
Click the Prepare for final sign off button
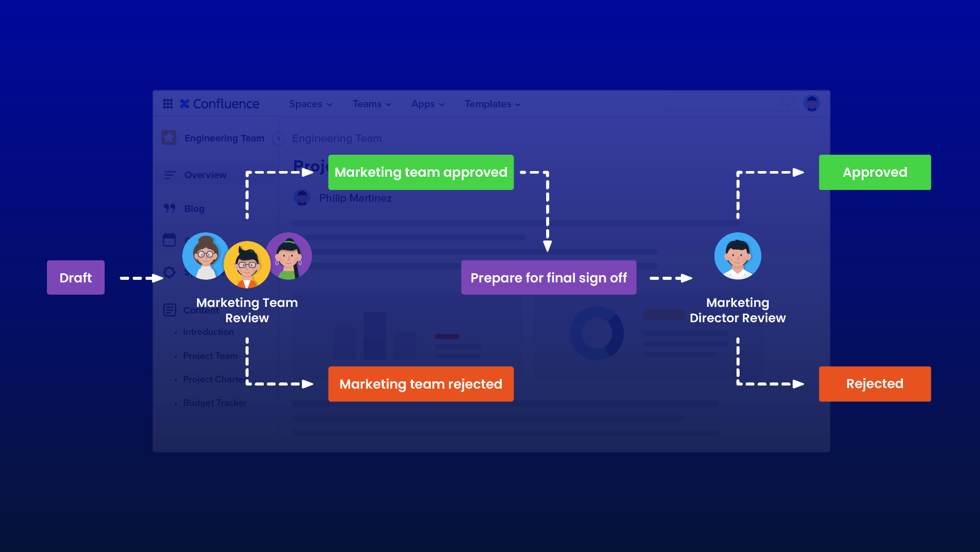[548, 277]
